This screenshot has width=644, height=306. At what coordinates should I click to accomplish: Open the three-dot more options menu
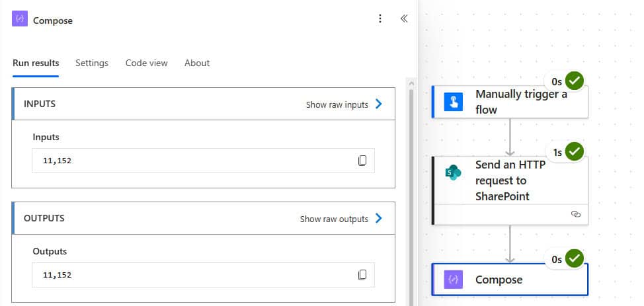click(x=380, y=19)
